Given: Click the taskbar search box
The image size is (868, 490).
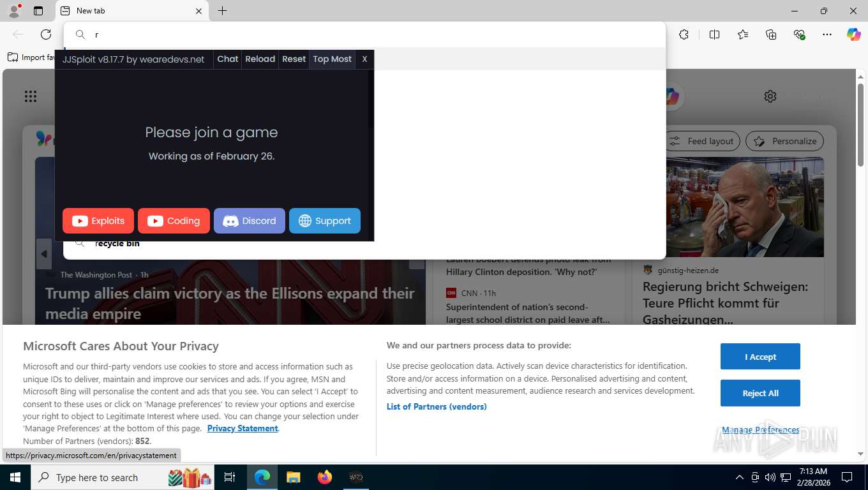Looking at the screenshot, I should pyautogui.click(x=123, y=477).
